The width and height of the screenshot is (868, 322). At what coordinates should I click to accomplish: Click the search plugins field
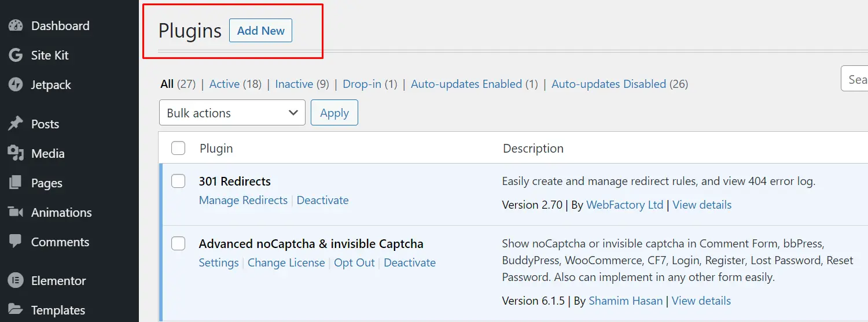coord(854,79)
